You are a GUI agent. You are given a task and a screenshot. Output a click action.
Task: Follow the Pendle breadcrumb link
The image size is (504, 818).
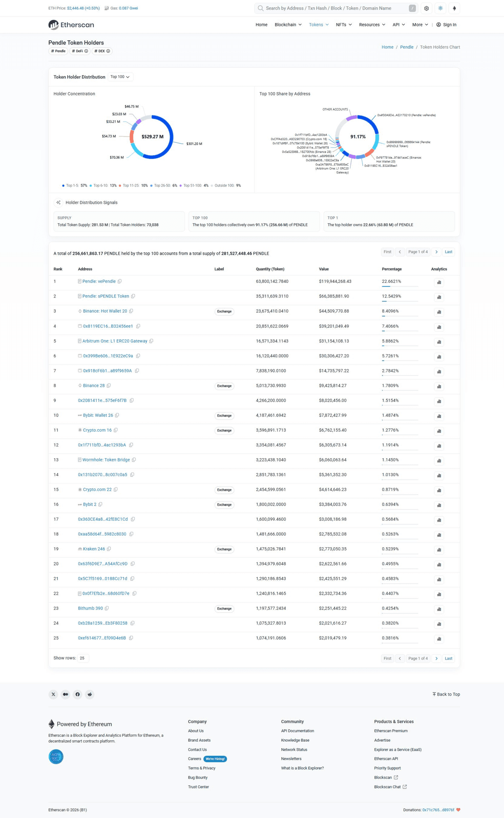click(407, 47)
